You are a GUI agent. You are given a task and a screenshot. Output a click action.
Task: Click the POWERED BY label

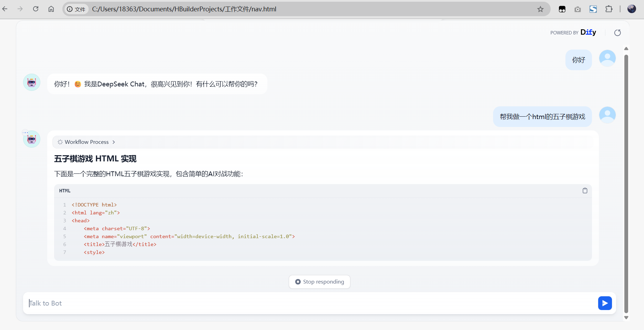(x=564, y=33)
